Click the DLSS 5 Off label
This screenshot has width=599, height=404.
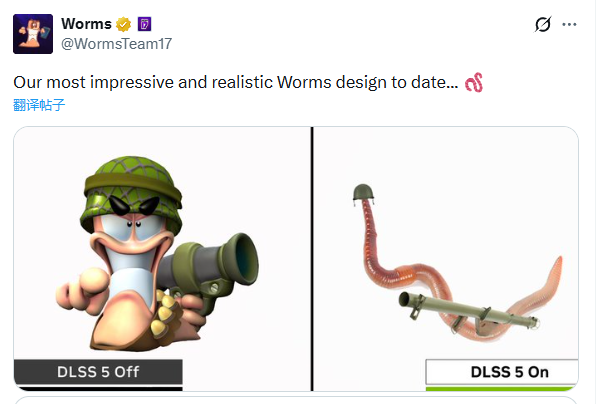pyautogui.click(x=98, y=372)
